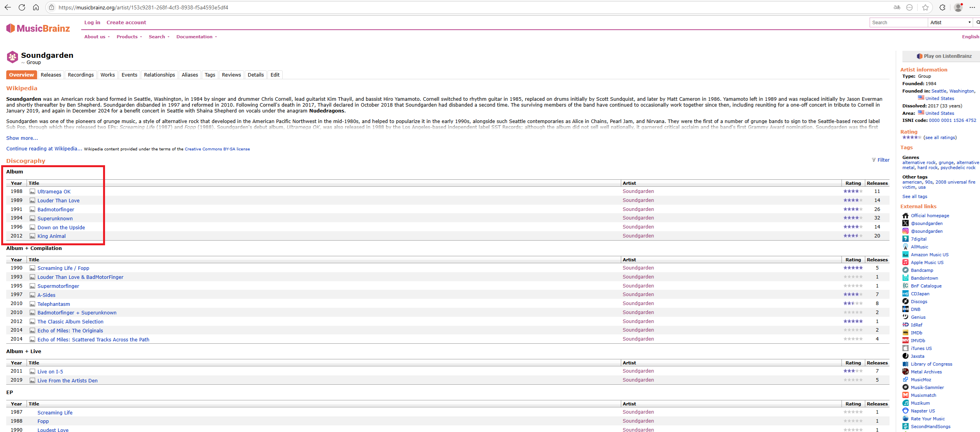This screenshot has width=980, height=432.
Task: Click the grunge genre tag
Action: [x=946, y=162]
